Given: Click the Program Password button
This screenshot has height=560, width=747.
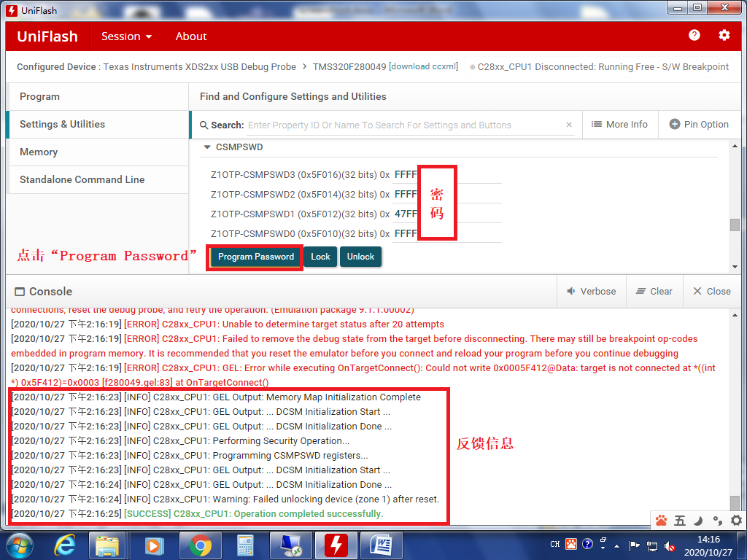Looking at the screenshot, I should point(256,257).
